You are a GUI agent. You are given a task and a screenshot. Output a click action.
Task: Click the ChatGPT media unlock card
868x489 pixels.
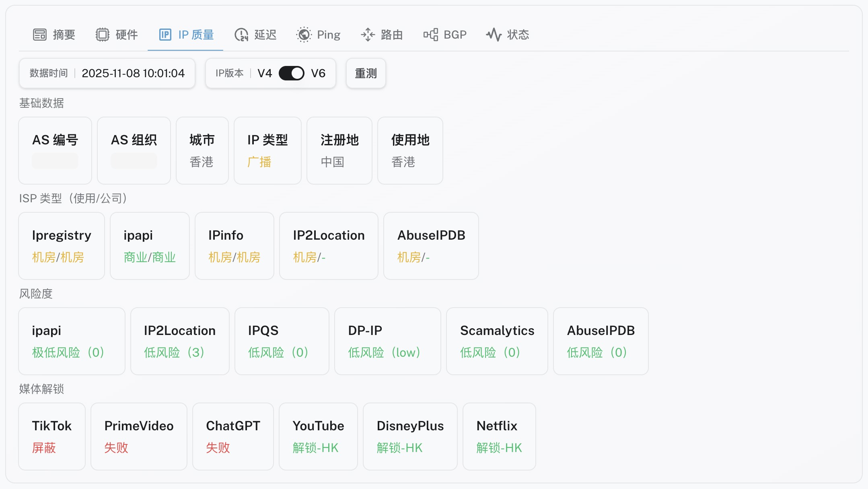pos(233,436)
